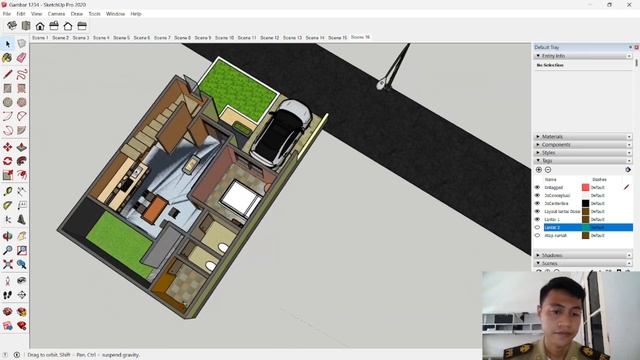640x360 pixels.
Task: Expand the Shadows panel
Action: pos(538,255)
